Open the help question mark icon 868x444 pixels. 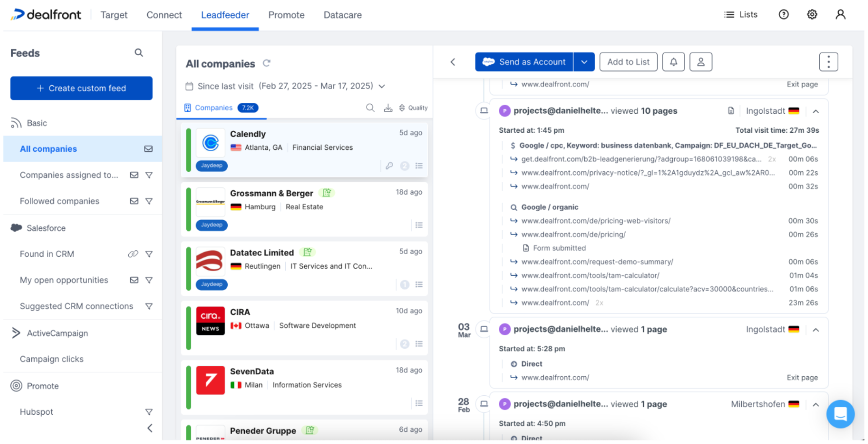pos(784,15)
